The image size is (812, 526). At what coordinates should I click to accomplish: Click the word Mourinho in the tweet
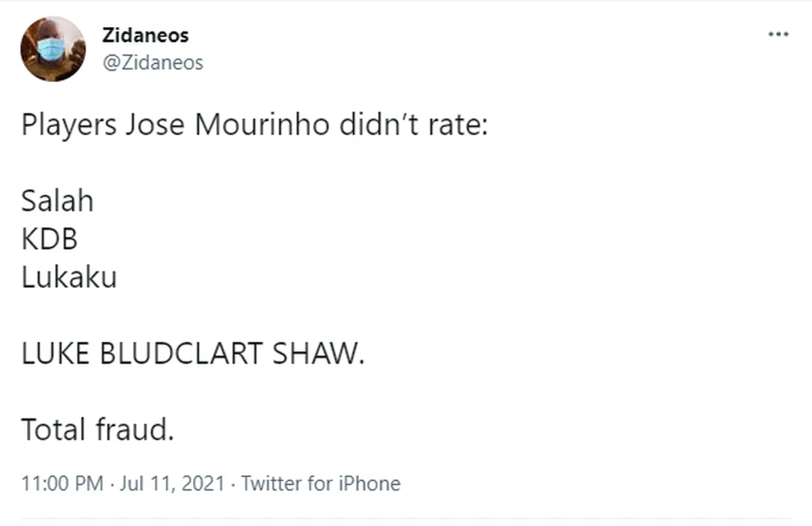tap(262, 125)
